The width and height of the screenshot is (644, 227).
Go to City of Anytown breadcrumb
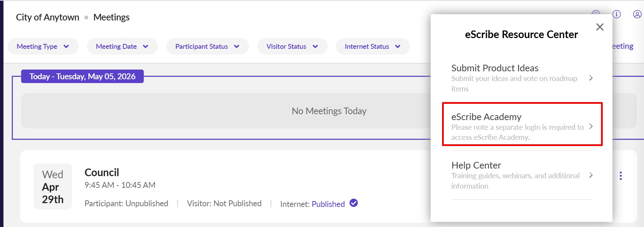tap(47, 17)
